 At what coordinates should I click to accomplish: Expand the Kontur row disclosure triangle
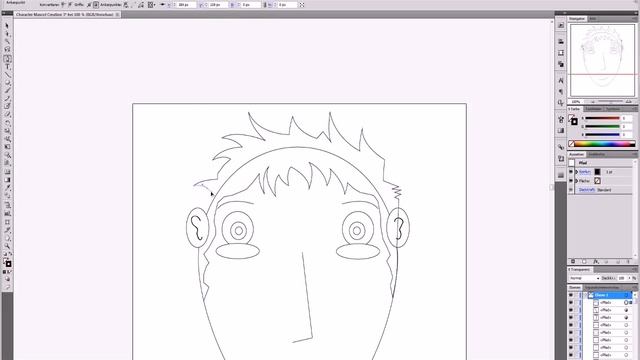tap(576, 172)
